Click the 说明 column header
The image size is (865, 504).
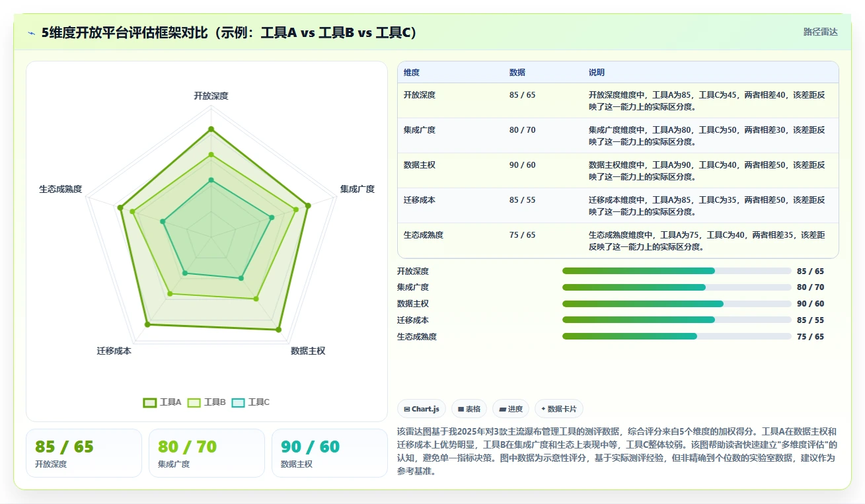point(597,73)
